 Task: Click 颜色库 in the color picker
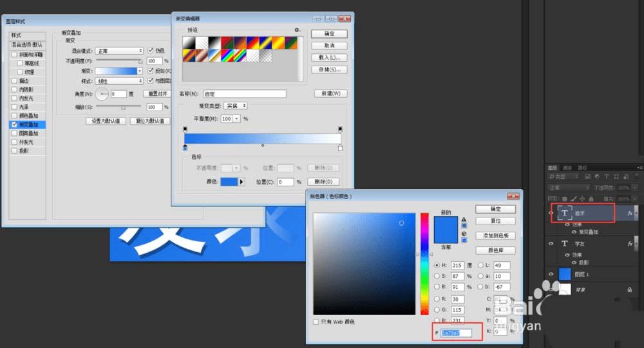tap(495, 250)
